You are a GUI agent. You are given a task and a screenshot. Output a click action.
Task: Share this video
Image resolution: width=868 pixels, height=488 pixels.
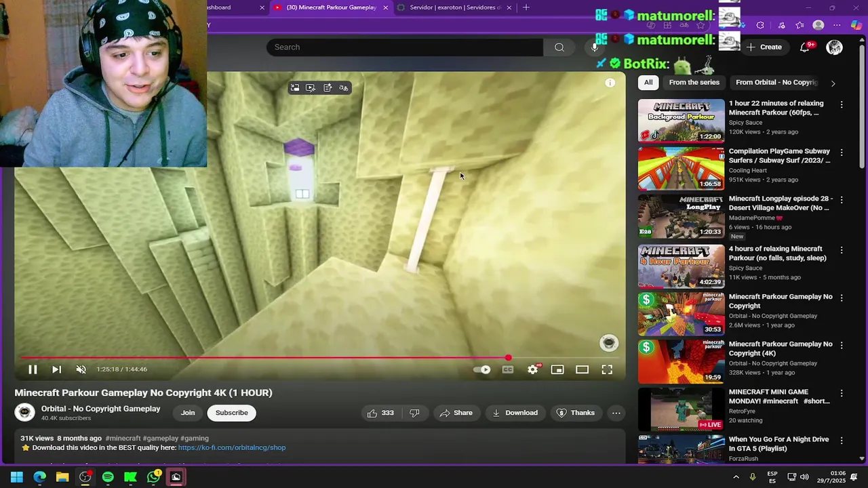pyautogui.click(x=456, y=413)
